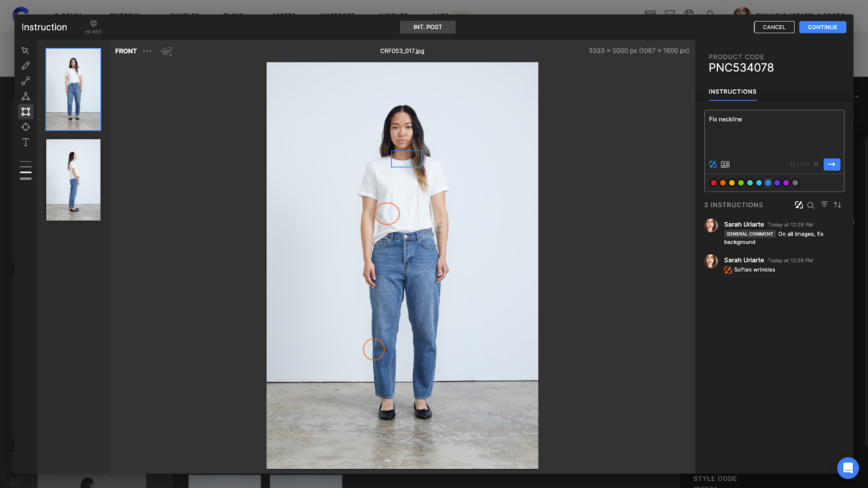This screenshot has width=868, height=488.
Task: Select the arrow pointer tool
Action: tap(25, 50)
